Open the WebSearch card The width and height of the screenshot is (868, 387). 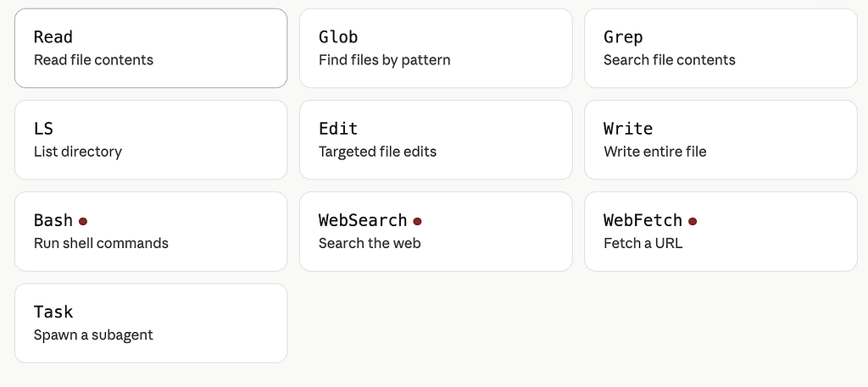pyautogui.click(x=436, y=232)
